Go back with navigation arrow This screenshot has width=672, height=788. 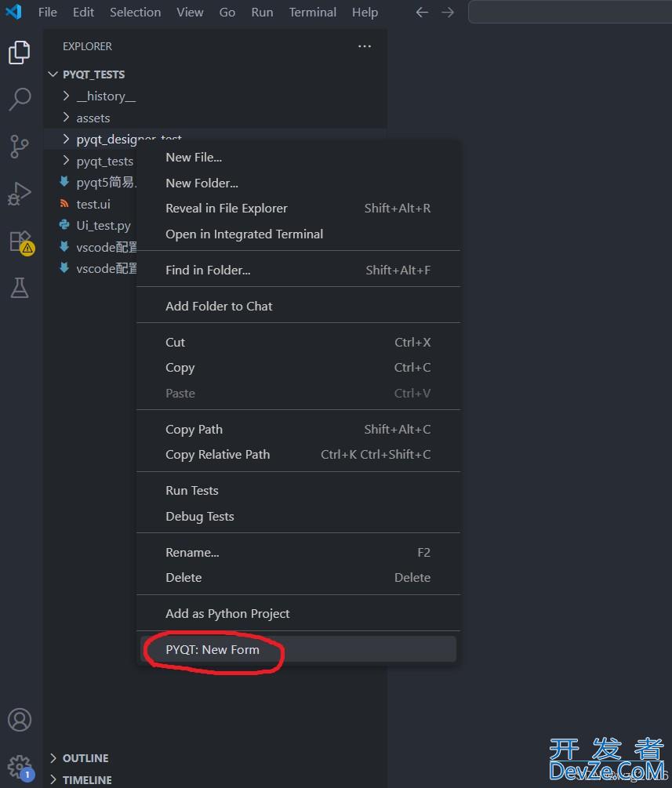[x=422, y=13]
